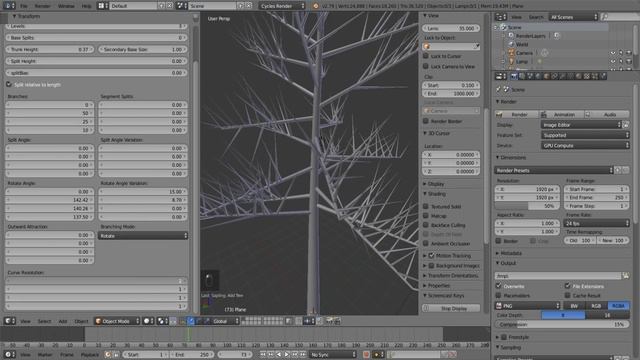Open the Cycles Render engine dropdown
Viewport: 640px width, 360px height.
tap(282, 6)
